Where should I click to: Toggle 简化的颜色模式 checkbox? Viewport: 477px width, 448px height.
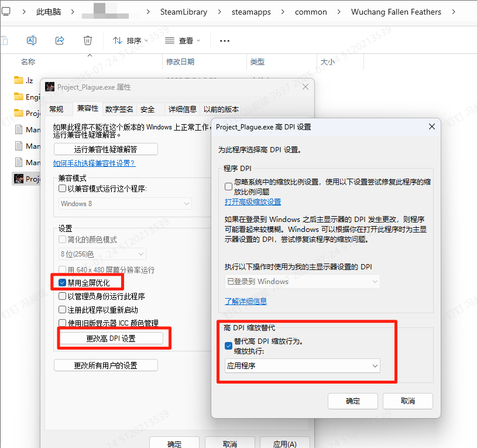point(62,239)
